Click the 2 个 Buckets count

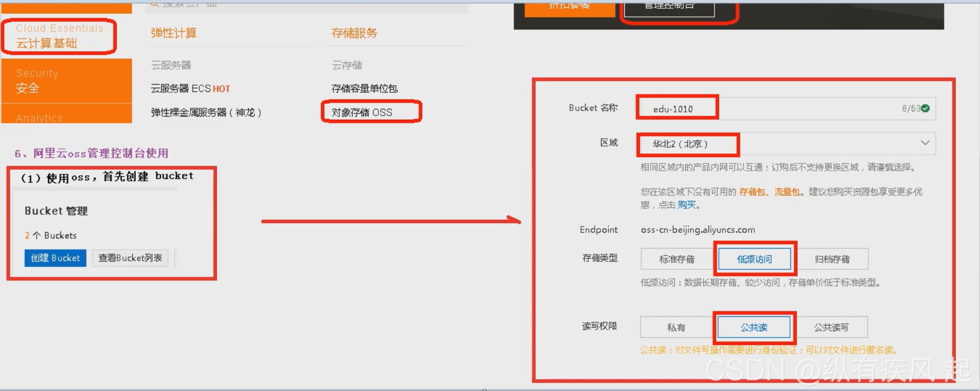pyautogui.click(x=51, y=235)
